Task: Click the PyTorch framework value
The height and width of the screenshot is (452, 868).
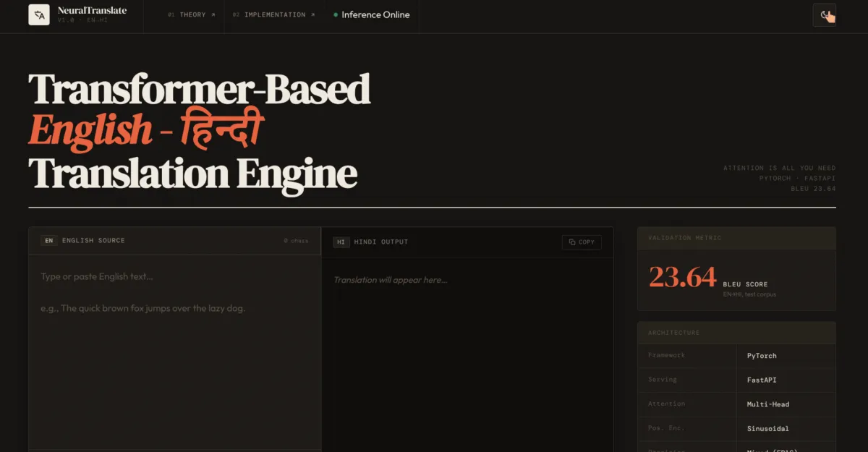Action: point(762,356)
